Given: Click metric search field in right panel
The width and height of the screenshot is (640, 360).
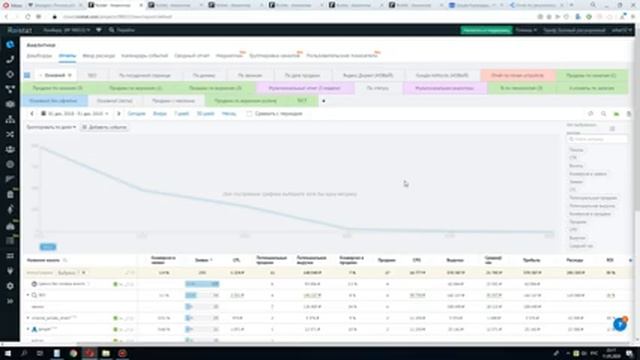Looking at the screenshot, I should tap(597, 139).
